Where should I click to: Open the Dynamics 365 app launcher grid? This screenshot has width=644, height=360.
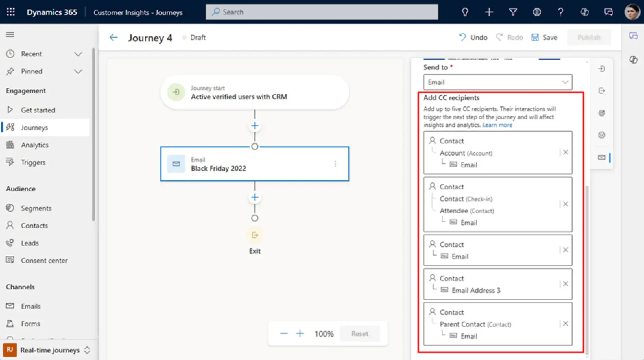coord(11,12)
